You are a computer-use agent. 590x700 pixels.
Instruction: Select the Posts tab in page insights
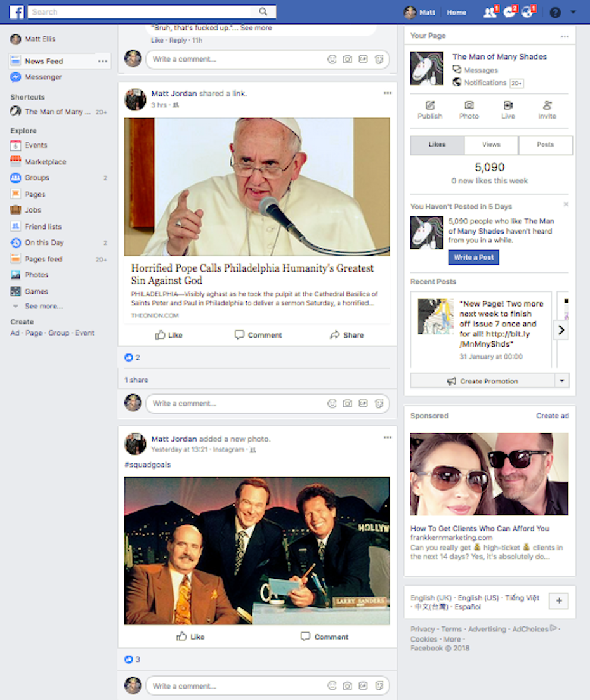[545, 145]
